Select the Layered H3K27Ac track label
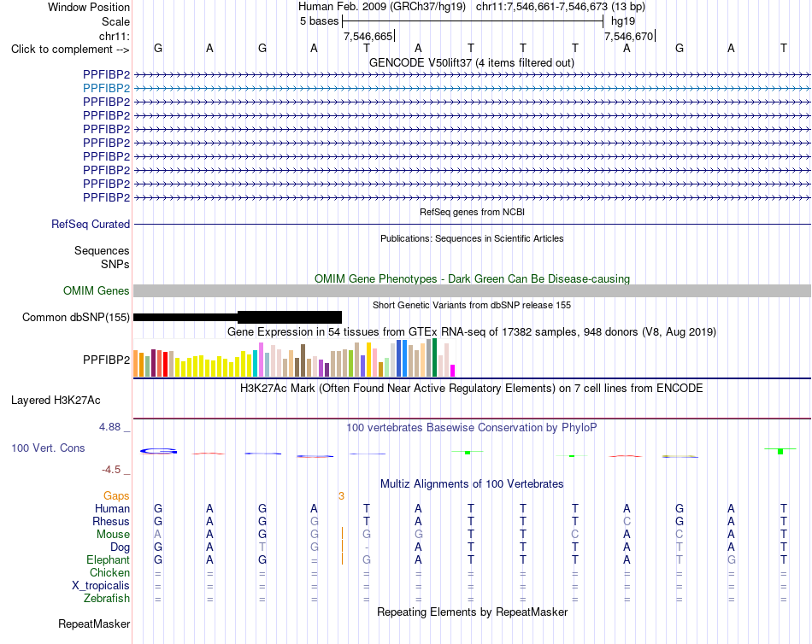The image size is (812, 644). [56, 401]
